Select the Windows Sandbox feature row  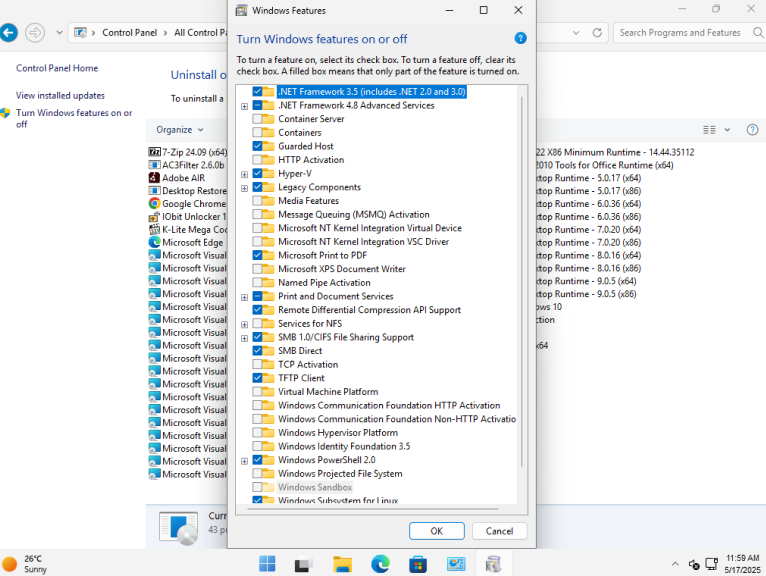[x=315, y=487]
